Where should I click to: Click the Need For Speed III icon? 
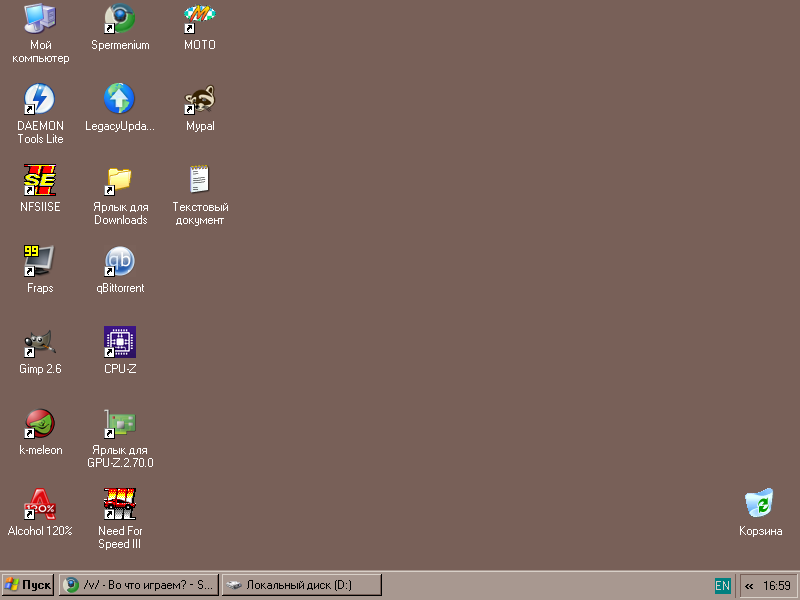click(x=120, y=504)
